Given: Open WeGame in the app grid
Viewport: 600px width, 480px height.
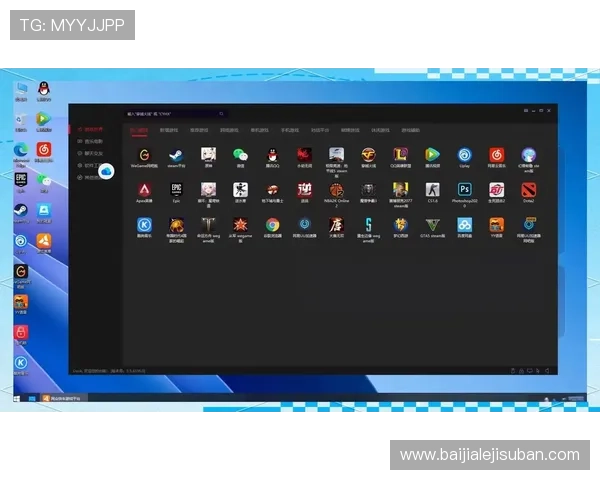Looking at the screenshot, I should (x=144, y=155).
